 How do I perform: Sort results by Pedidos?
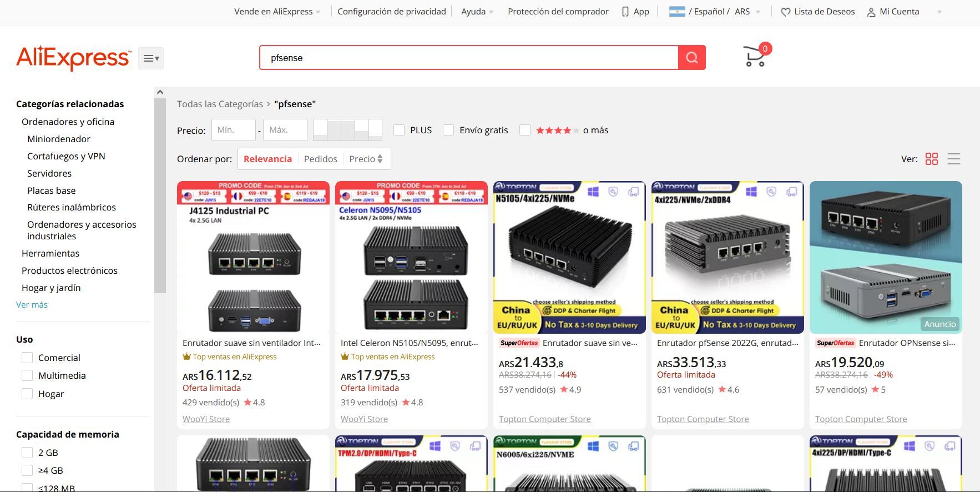click(321, 159)
